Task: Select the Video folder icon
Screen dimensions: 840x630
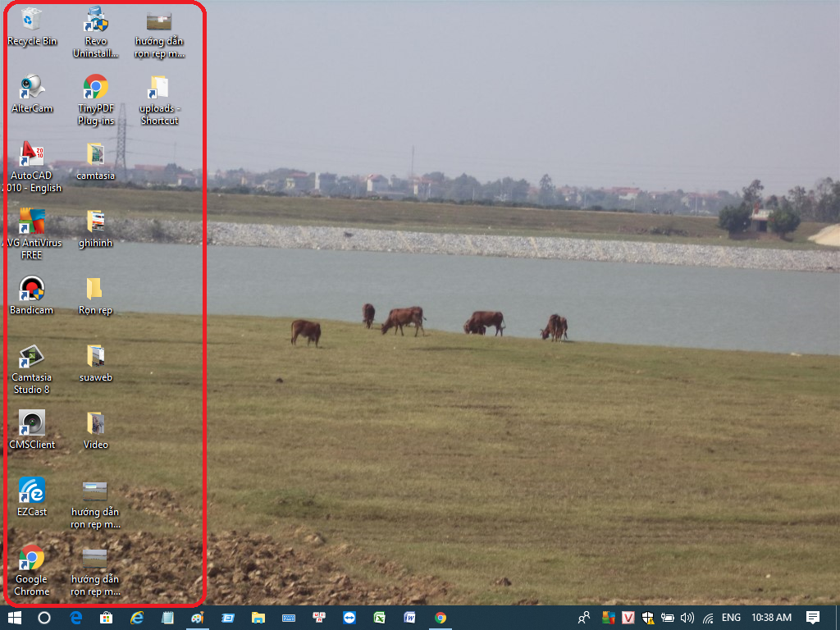Action: coord(95,423)
